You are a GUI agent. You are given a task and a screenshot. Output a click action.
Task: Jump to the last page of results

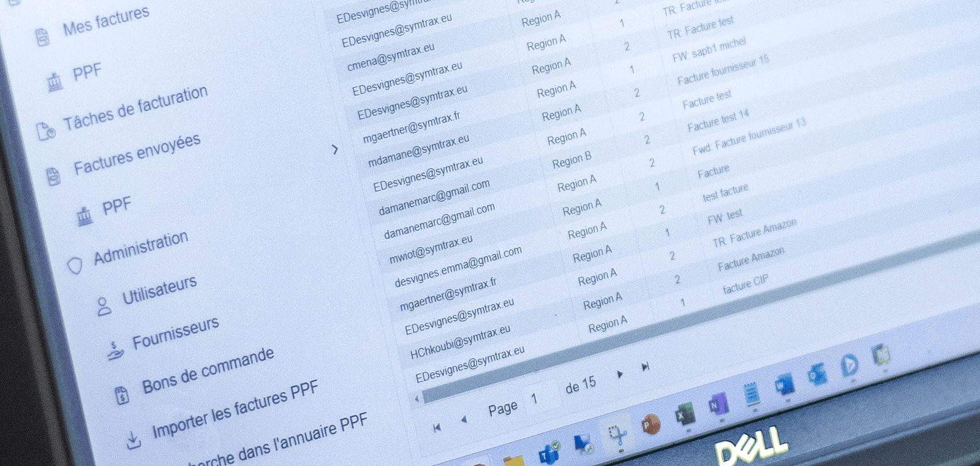point(645,367)
